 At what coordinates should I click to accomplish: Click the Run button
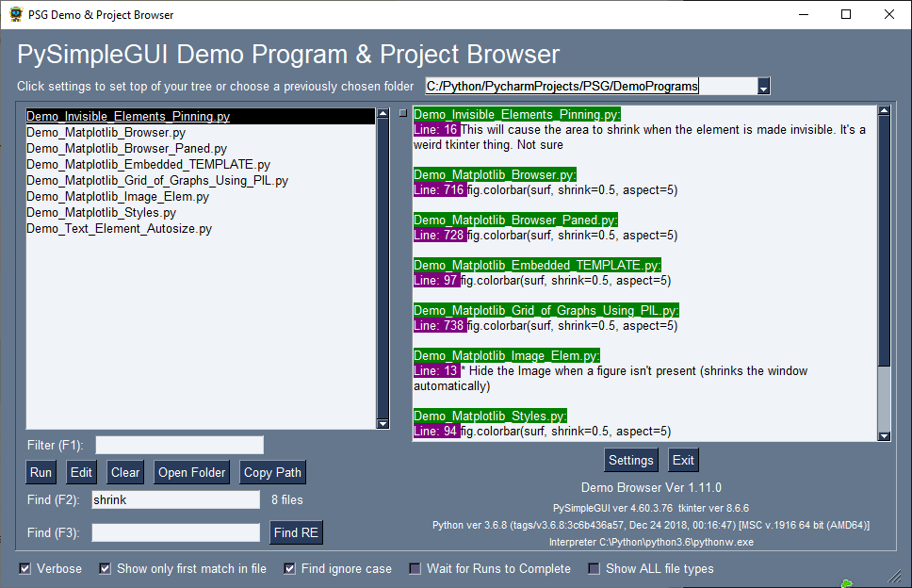coord(41,472)
